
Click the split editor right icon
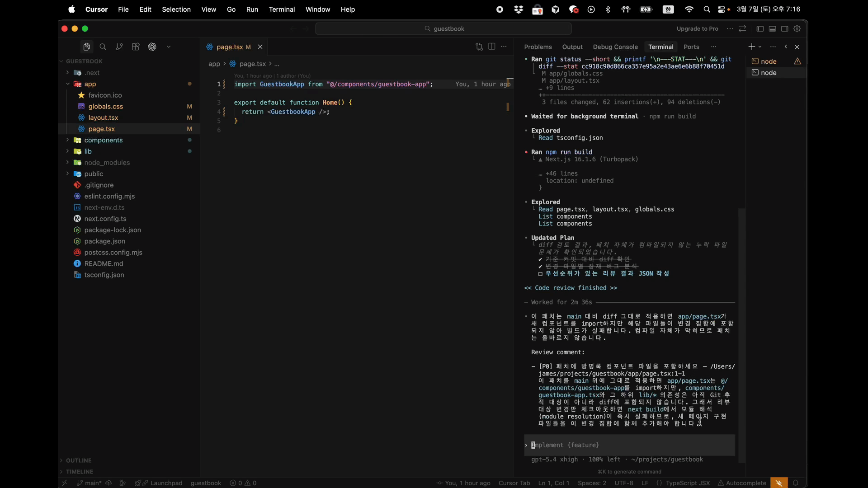pyautogui.click(x=492, y=47)
